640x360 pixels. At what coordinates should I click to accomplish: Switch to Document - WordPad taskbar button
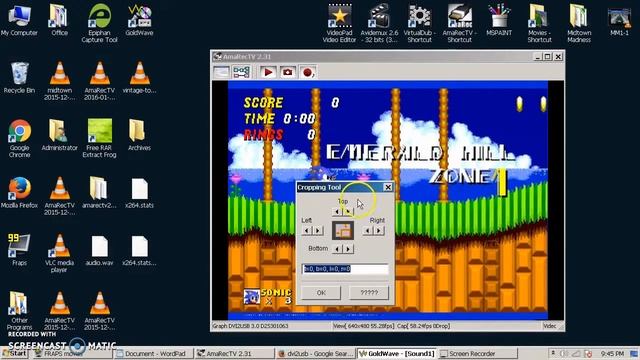[x=154, y=353]
